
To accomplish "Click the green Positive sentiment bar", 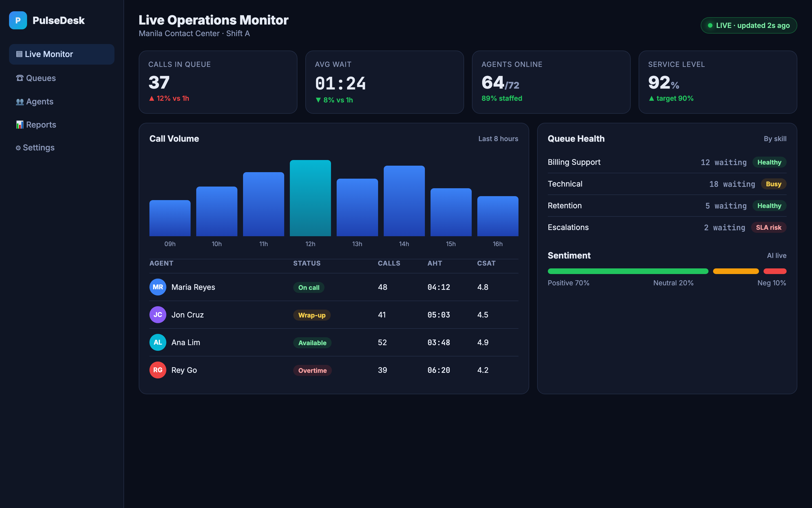I will [628, 271].
